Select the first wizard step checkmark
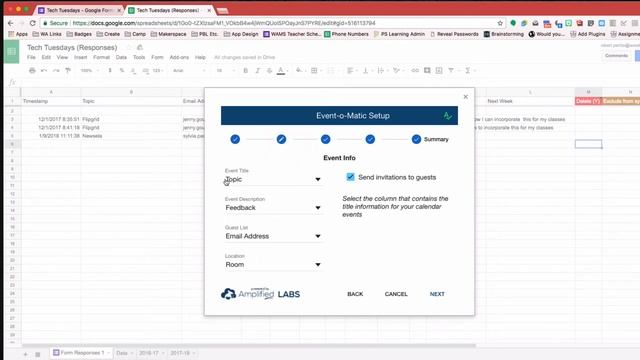This screenshot has height=360, width=640. (235, 139)
